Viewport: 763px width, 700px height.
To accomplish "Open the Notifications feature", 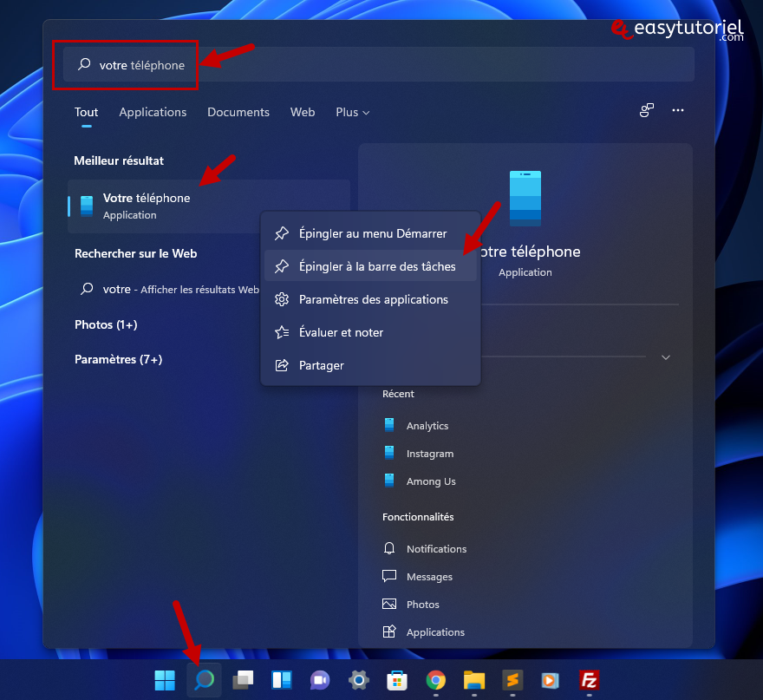I will click(x=436, y=548).
